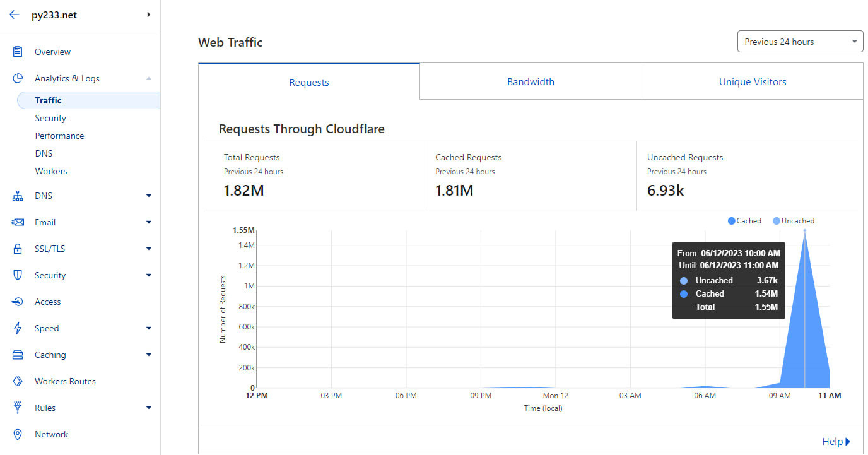This screenshot has height=455, width=868.
Task: Switch to the Bandwidth tab
Action: pyautogui.click(x=531, y=81)
